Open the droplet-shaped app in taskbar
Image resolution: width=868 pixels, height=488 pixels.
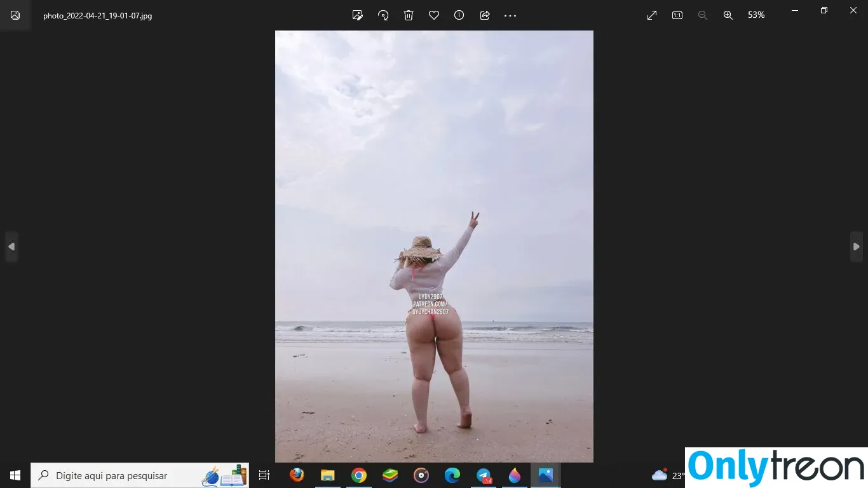515,475
